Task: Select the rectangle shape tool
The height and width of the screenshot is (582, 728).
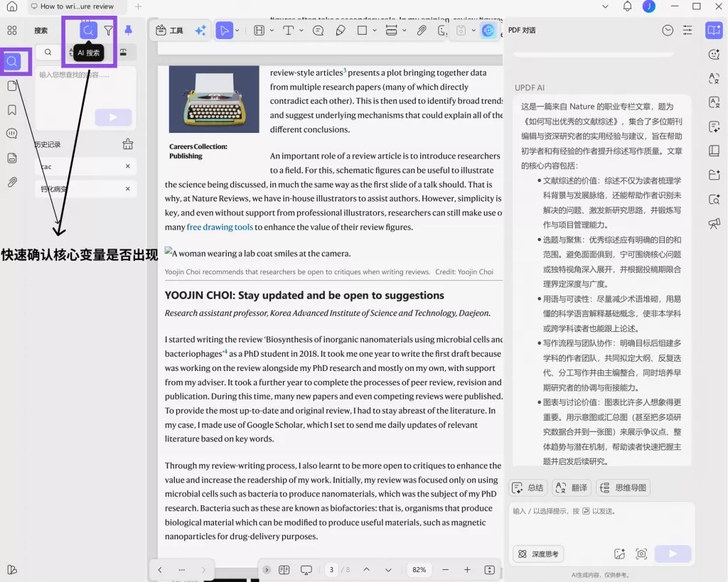Action: [362, 31]
